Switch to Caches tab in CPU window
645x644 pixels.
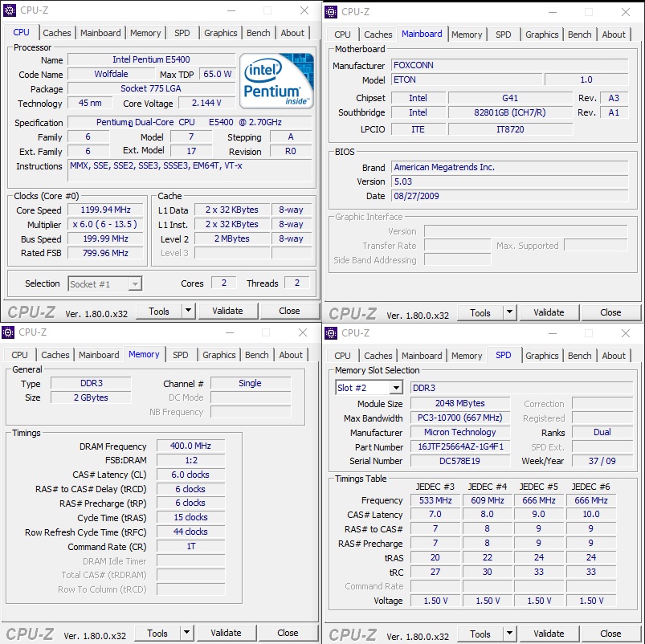click(57, 33)
